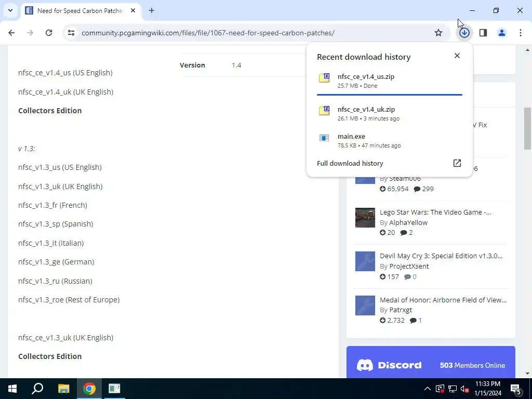Click Full download history text
Screen dimensions: 532x399
(350, 163)
